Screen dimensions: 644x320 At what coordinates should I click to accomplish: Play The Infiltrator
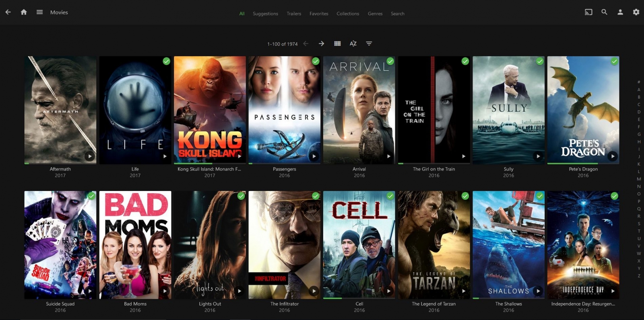[314, 291]
